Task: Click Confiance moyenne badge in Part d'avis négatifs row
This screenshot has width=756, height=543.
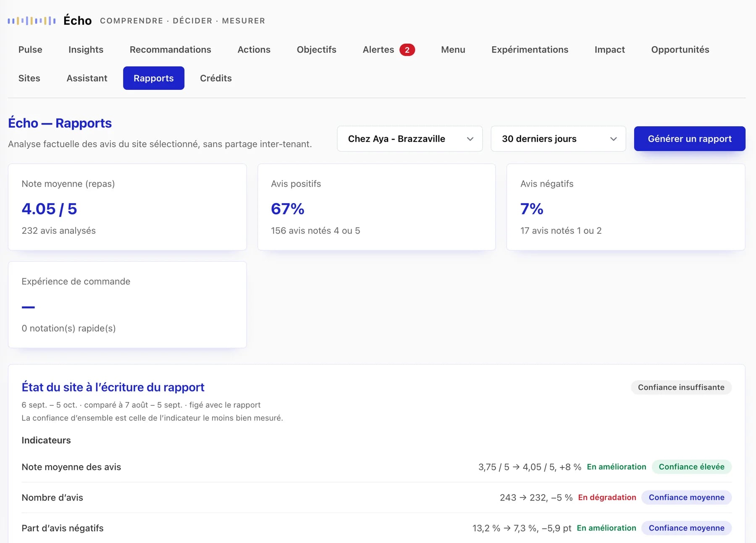Action: [687, 528]
